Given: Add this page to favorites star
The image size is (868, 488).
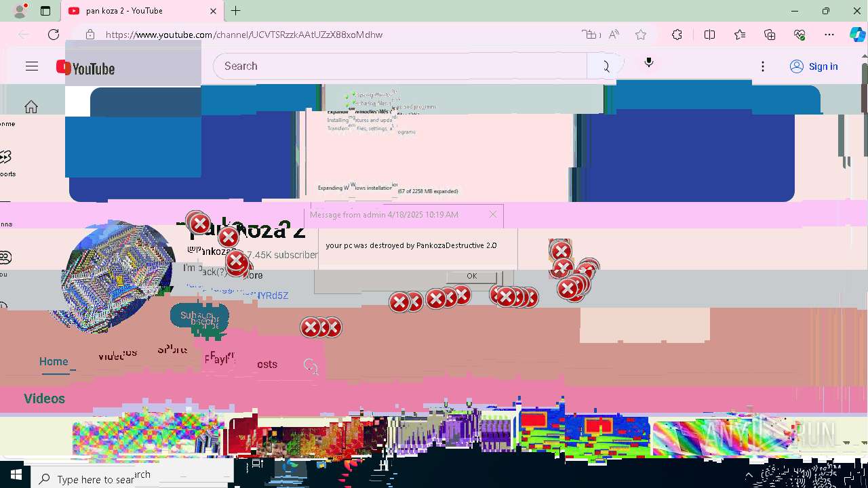Looking at the screenshot, I should pyautogui.click(x=641, y=35).
